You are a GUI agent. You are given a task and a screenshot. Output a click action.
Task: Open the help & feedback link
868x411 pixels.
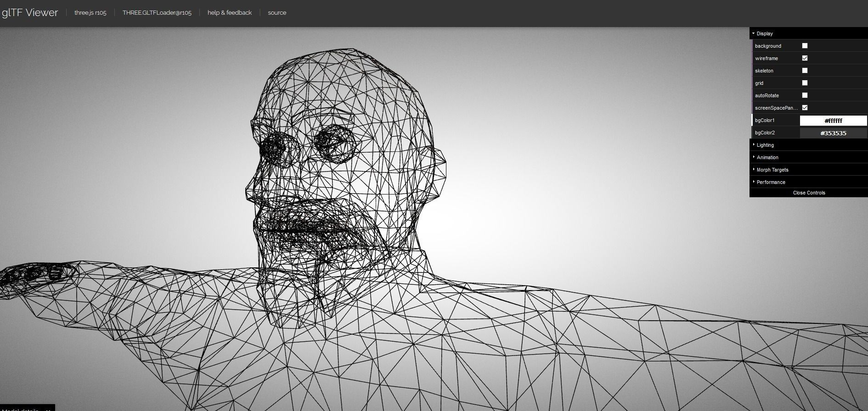[230, 13]
